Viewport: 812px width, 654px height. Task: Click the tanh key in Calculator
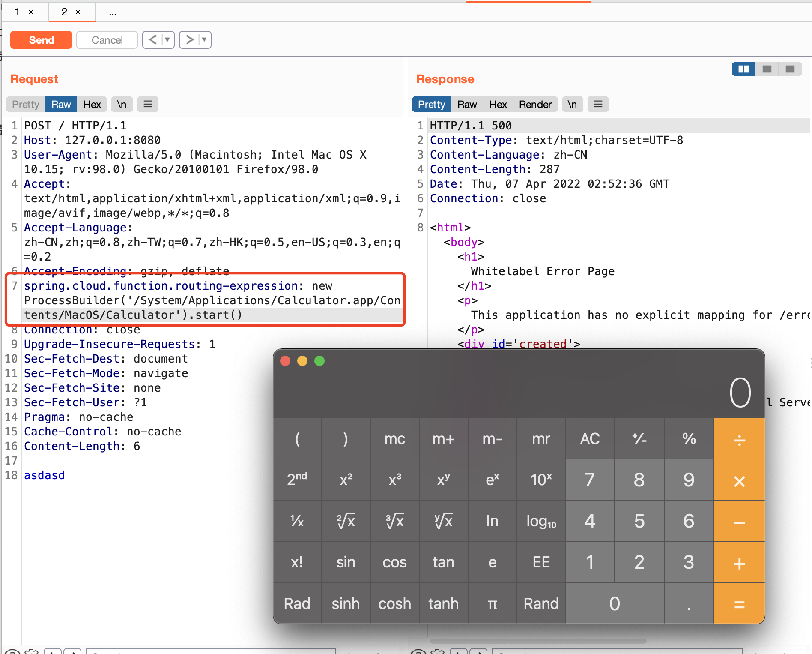444,603
